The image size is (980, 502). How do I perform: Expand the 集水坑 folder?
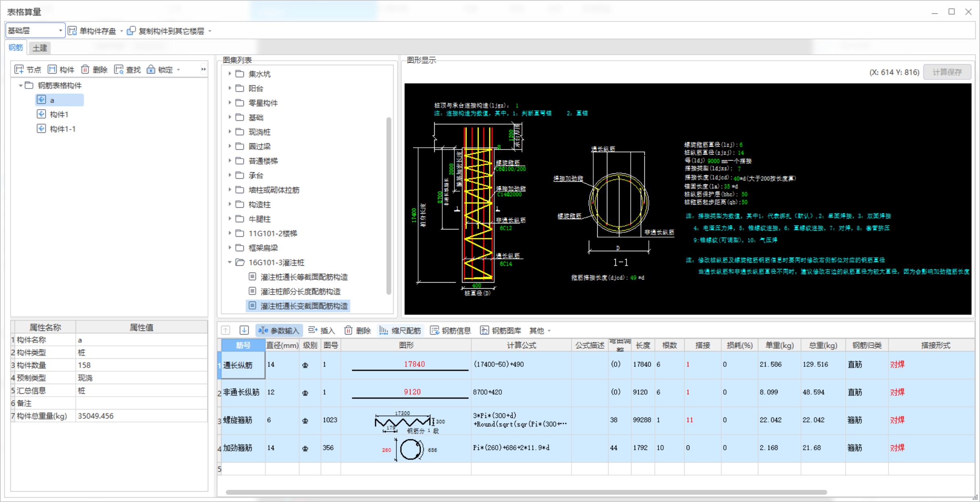[x=230, y=74]
